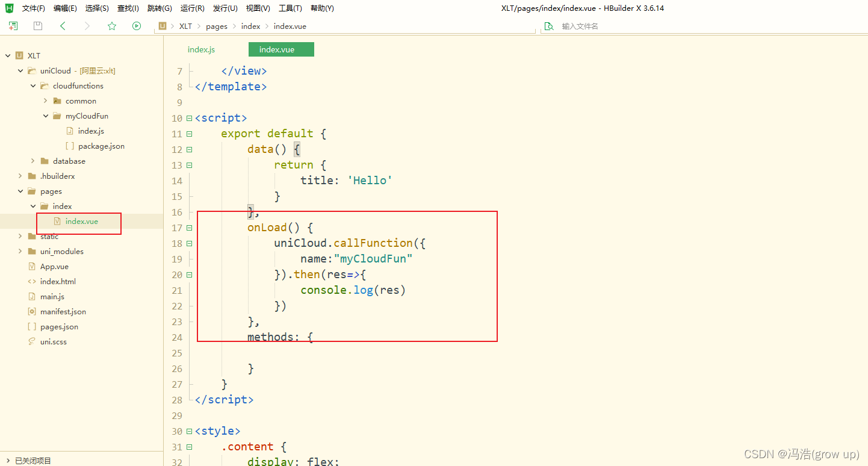This screenshot has width=868, height=466.
Task: Collapse the XLT project root
Action: [x=8, y=55]
